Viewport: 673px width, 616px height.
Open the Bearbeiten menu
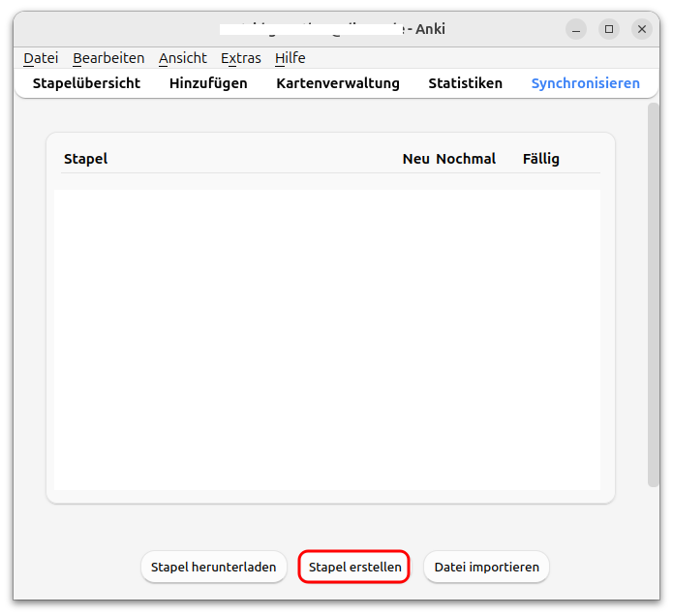point(108,58)
